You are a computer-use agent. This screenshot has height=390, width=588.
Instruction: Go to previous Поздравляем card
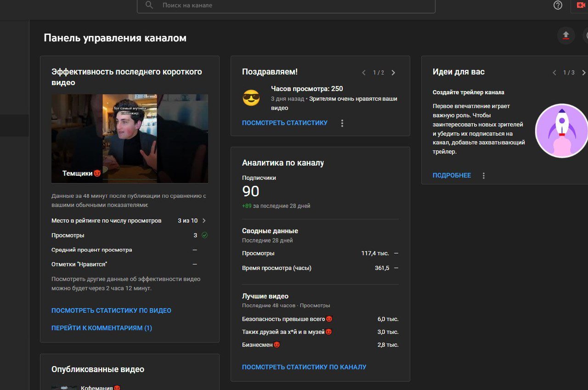click(x=364, y=73)
